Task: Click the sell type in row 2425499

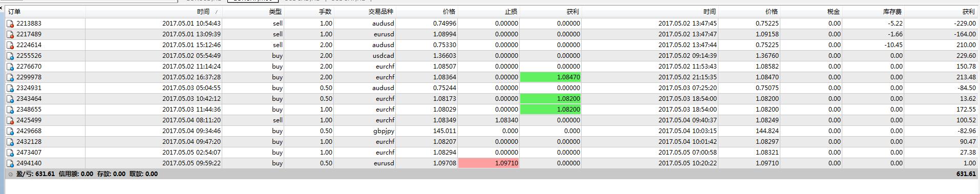Action: [278, 120]
